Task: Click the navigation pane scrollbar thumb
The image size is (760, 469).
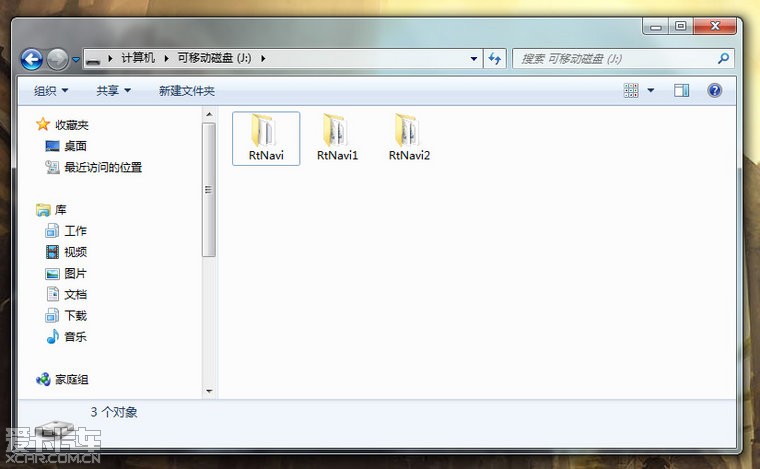Action: click(x=209, y=190)
